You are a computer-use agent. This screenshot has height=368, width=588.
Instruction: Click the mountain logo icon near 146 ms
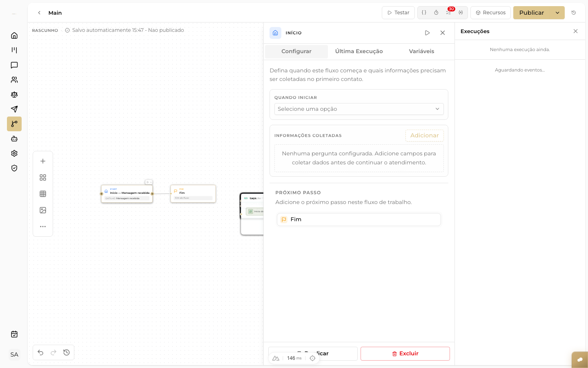[x=276, y=358]
